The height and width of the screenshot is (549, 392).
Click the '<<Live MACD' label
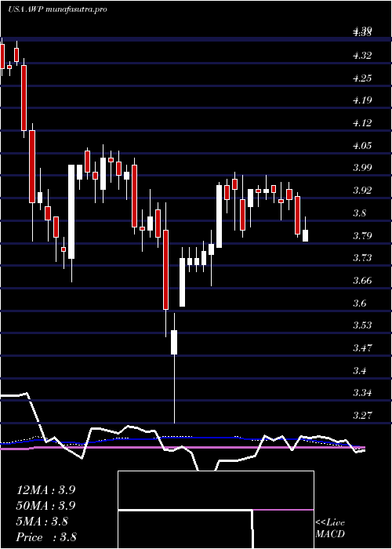click(330, 529)
